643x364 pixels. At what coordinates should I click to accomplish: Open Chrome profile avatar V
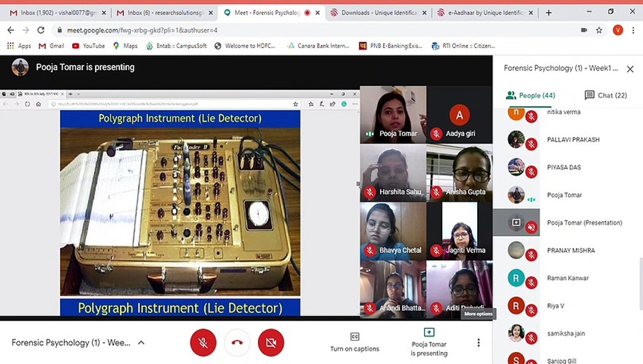618,30
